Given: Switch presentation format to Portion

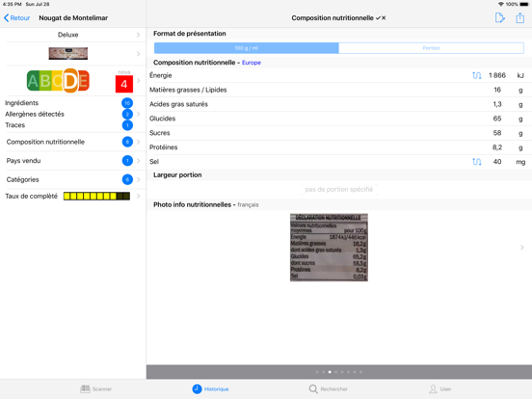Looking at the screenshot, I should (x=431, y=48).
